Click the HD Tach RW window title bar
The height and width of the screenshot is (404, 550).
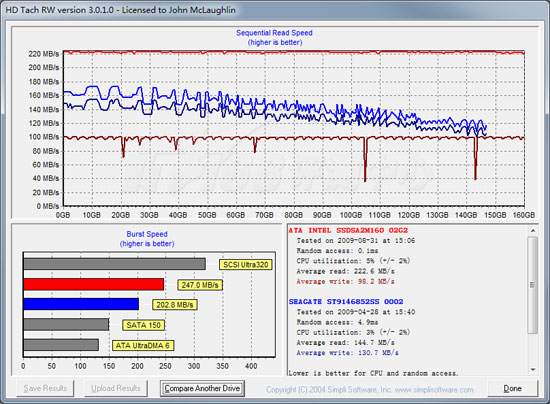275,10
